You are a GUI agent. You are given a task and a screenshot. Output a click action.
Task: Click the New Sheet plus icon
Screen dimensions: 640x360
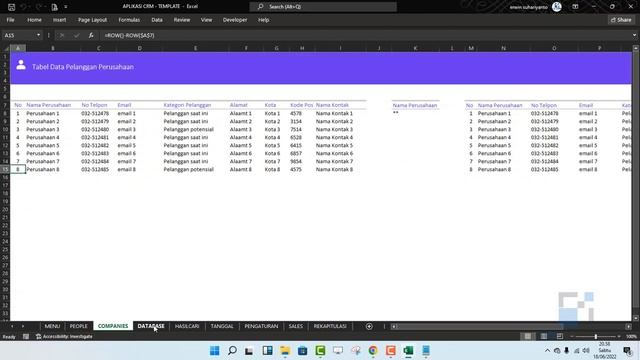(369, 326)
